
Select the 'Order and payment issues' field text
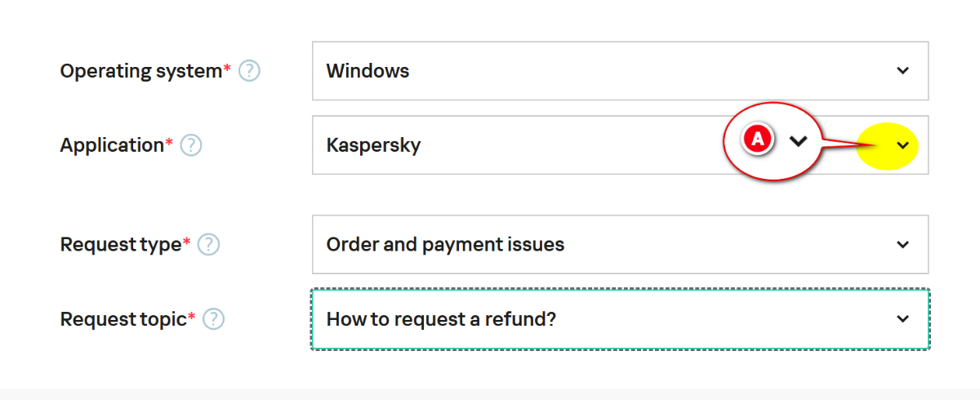click(x=445, y=244)
